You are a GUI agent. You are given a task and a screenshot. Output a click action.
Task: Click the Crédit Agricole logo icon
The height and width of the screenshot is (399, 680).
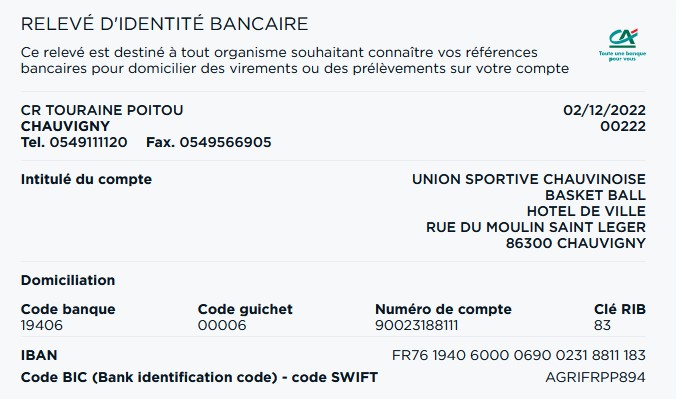tap(623, 44)
